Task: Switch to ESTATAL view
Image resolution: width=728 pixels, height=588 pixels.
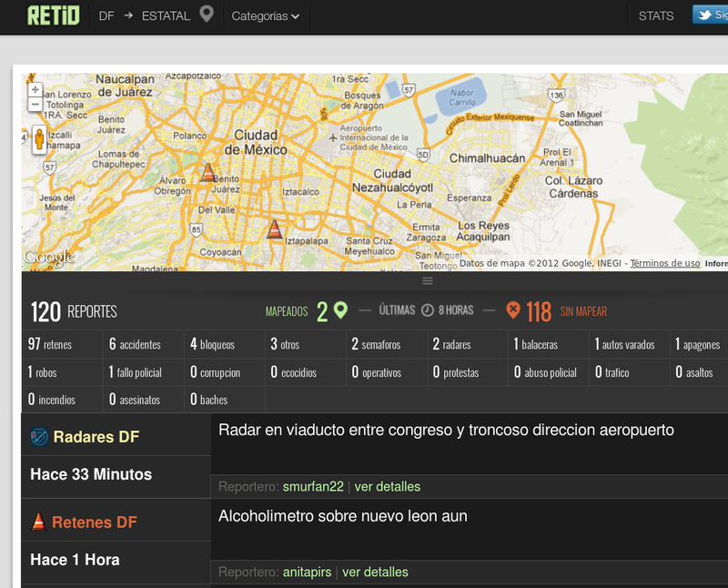Action: point(166,16)
